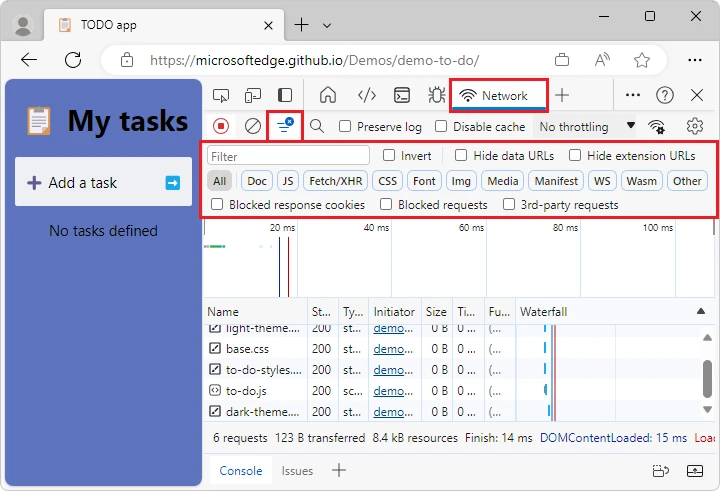Screen dimensions: 720x491
Task: Stop recording network log
Action: pos(221,126)
